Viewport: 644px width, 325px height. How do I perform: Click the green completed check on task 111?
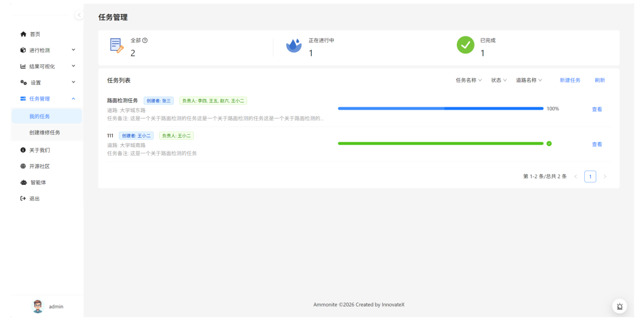pos(549,143)
